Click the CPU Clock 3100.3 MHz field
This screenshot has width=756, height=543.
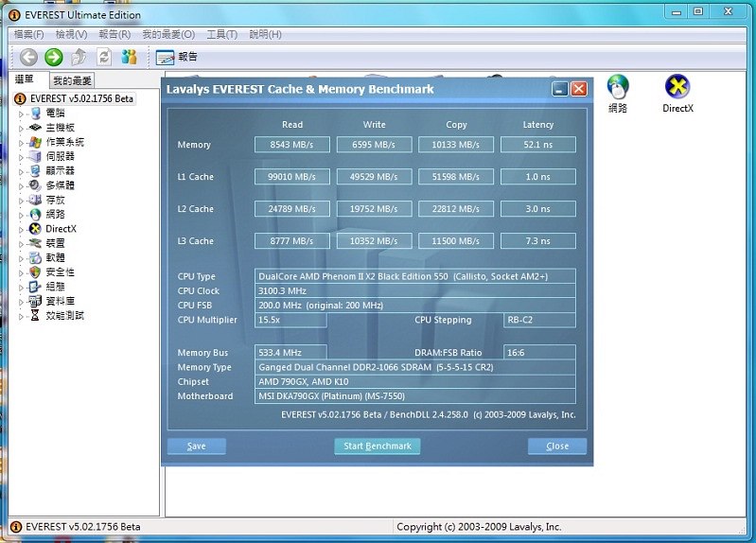[x=415, y=290]
